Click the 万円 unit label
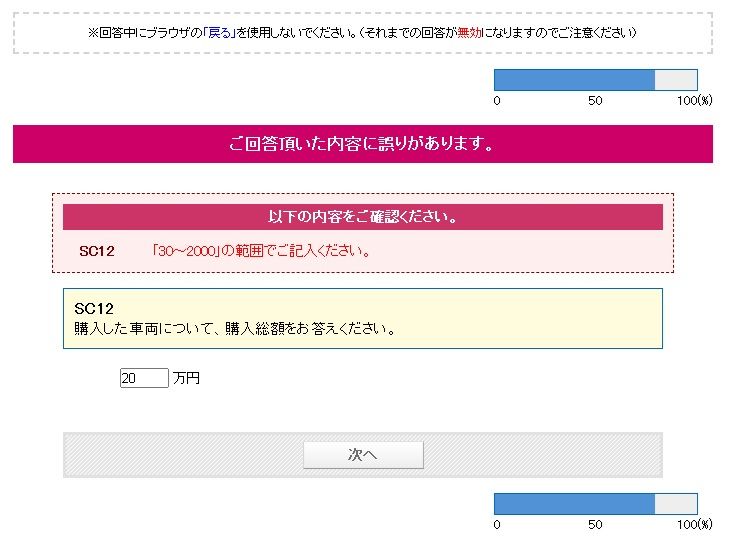Viewport: 731px width, 541px height. [x=186, y=378]
